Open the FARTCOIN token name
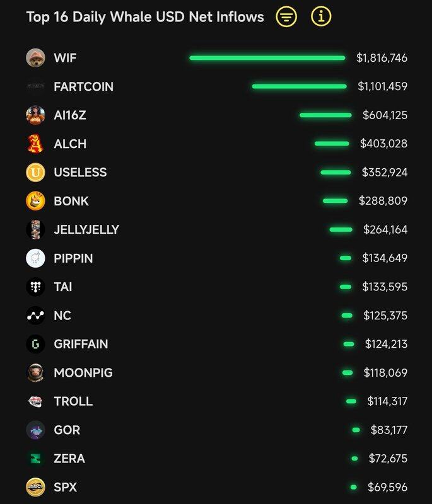The image size is (432, 504). [83, 87]
